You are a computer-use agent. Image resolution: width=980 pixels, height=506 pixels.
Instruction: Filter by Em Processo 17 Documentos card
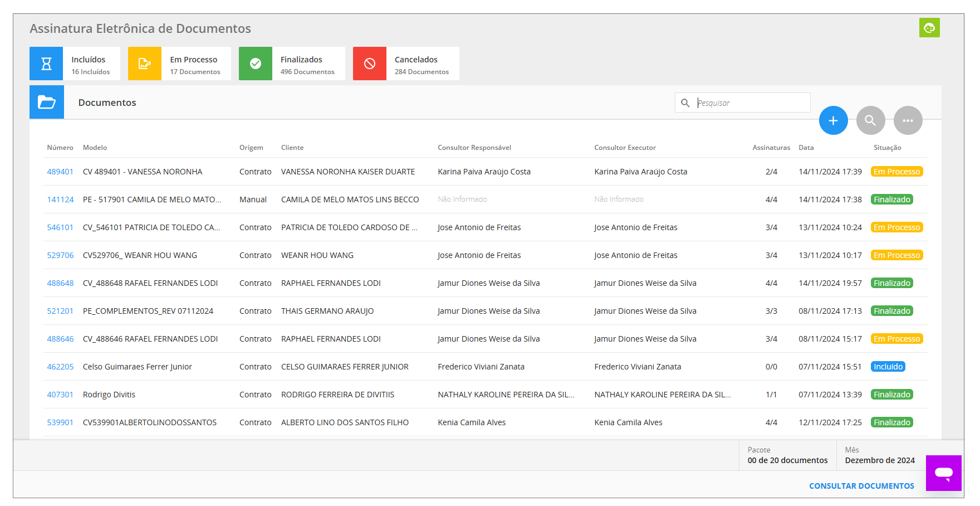[x=179, y=64]
